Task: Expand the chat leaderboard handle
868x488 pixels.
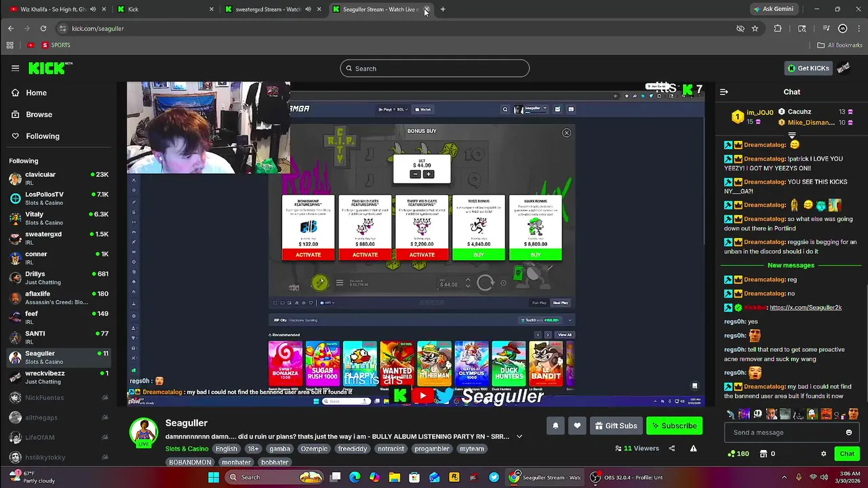Action: (x=791, y=136)
